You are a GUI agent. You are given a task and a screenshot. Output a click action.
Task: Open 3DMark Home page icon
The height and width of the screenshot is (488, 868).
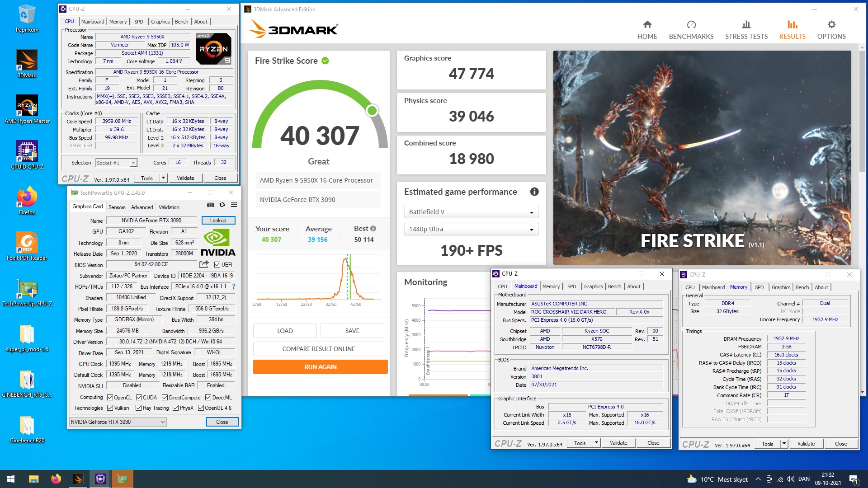click(647, 24)
